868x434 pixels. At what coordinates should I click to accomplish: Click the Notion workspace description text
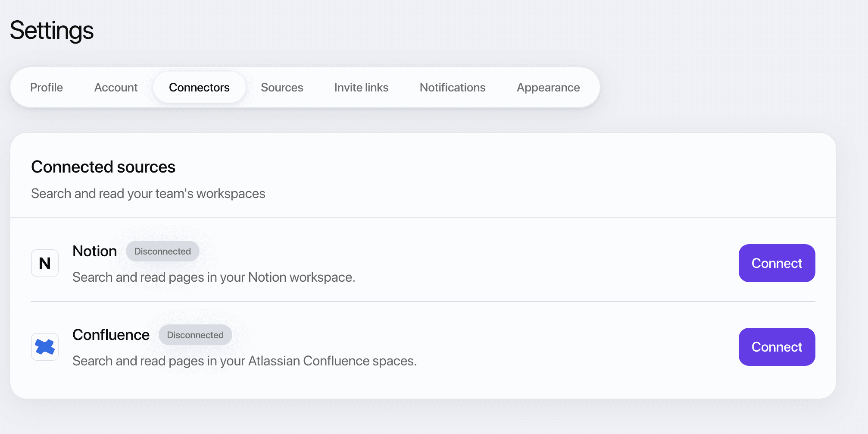(x=214, y=277)
